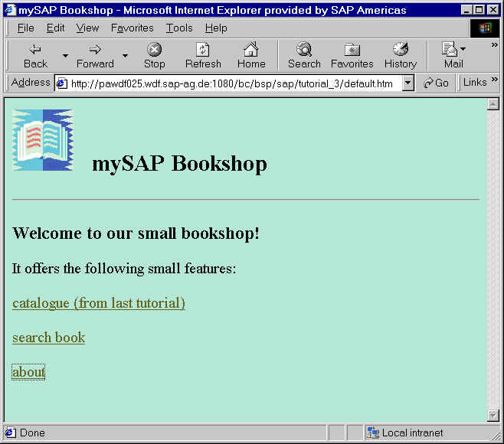
Task: Click the Back arrow toolbar icon
Action: [x=35, y=51]
